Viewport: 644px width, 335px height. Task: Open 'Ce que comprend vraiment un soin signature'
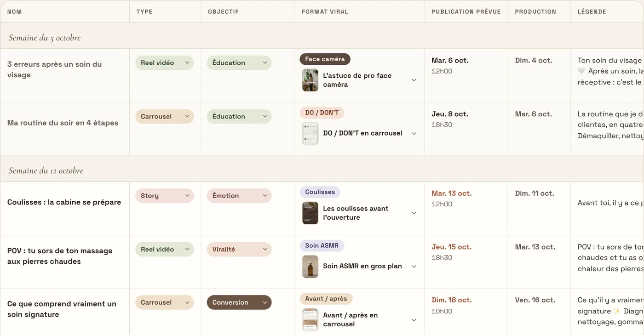coord(62,309)
